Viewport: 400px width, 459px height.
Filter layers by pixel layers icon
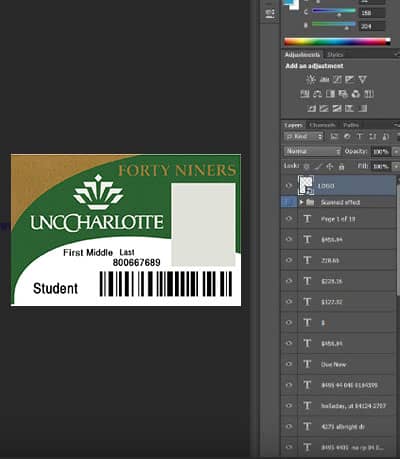pyautogui.click(x=334, y=137)
